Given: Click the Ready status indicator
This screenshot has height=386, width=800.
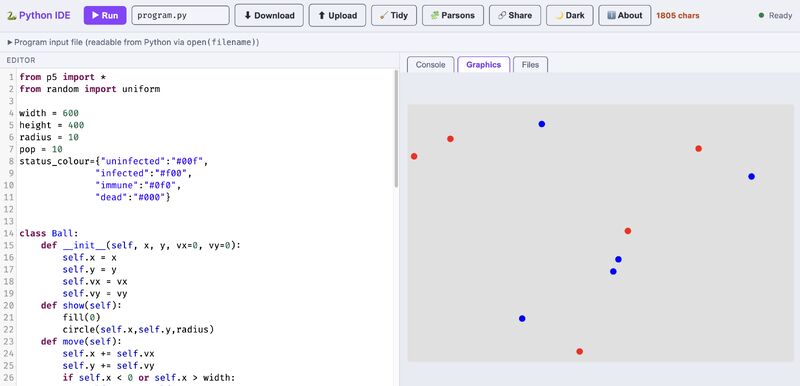Looking at the screenshot, I should pyautogui.click(x=775, y=15).
